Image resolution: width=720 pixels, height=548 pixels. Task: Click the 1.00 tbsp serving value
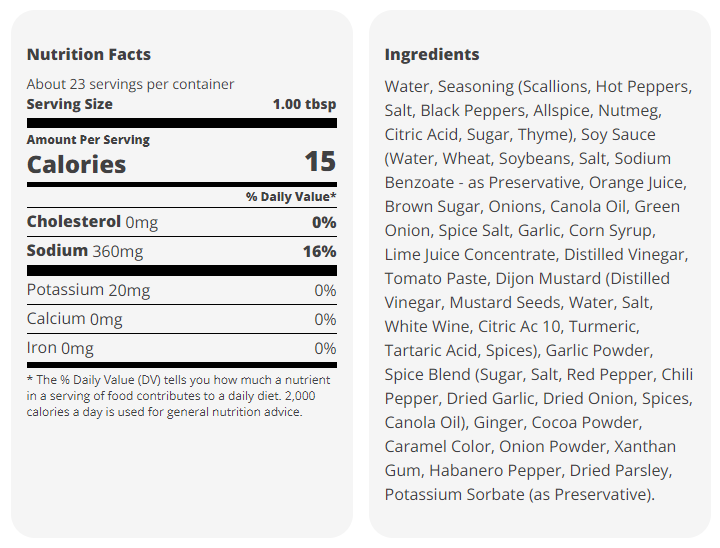pyautogui.click(x=304, y=104)
